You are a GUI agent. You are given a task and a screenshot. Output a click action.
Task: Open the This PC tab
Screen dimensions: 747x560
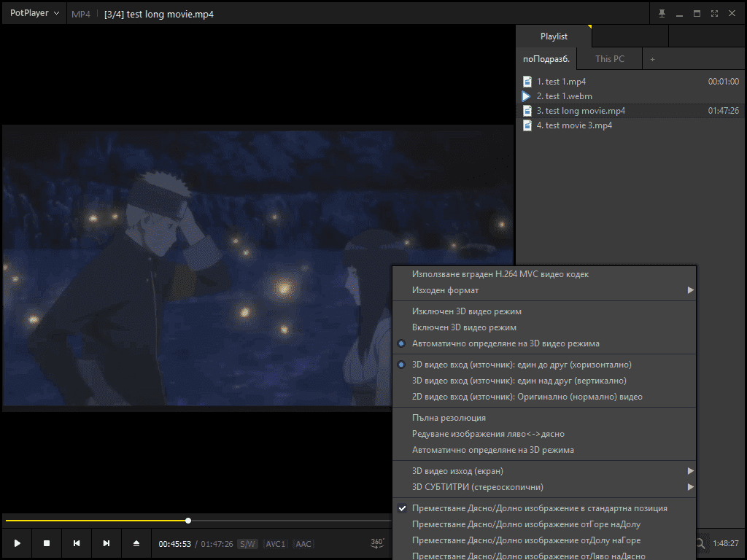click(x=609, y=59)
